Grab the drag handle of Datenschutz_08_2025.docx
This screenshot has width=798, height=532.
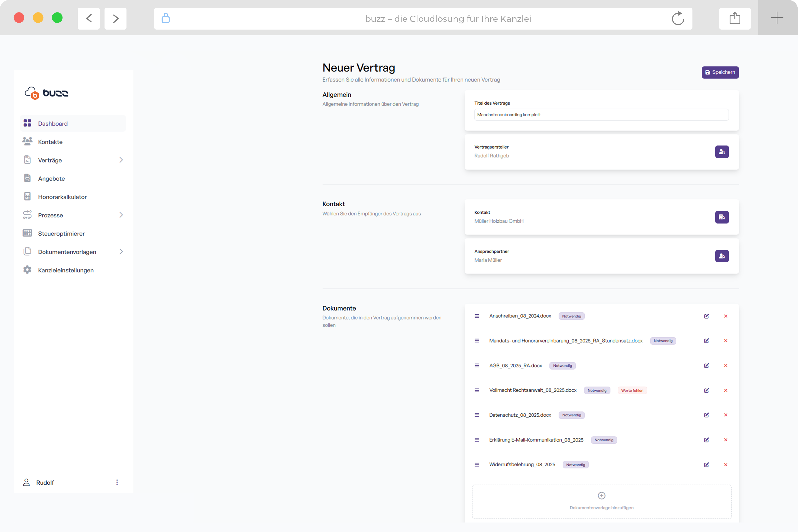(x=477, y=415)
